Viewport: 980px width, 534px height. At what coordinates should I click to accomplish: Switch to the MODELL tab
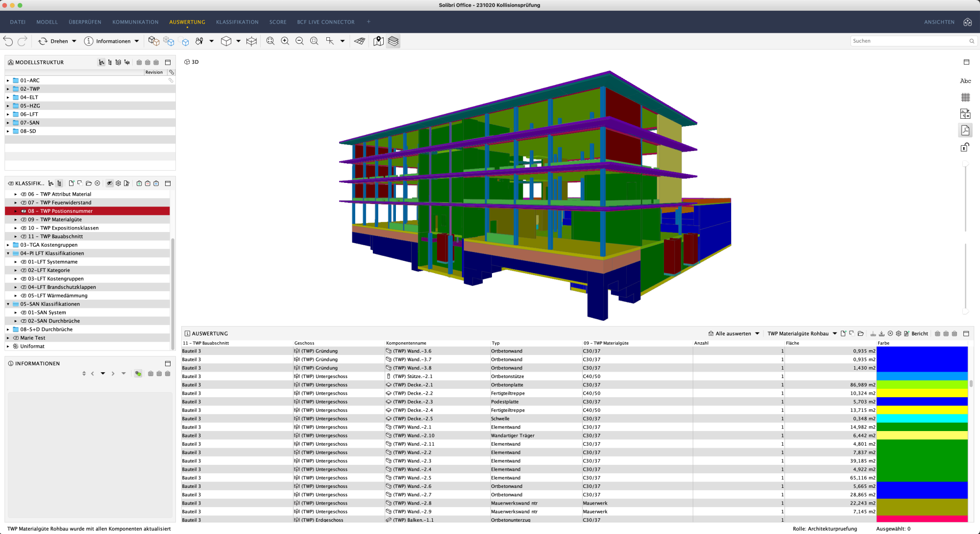pos(47,22)
